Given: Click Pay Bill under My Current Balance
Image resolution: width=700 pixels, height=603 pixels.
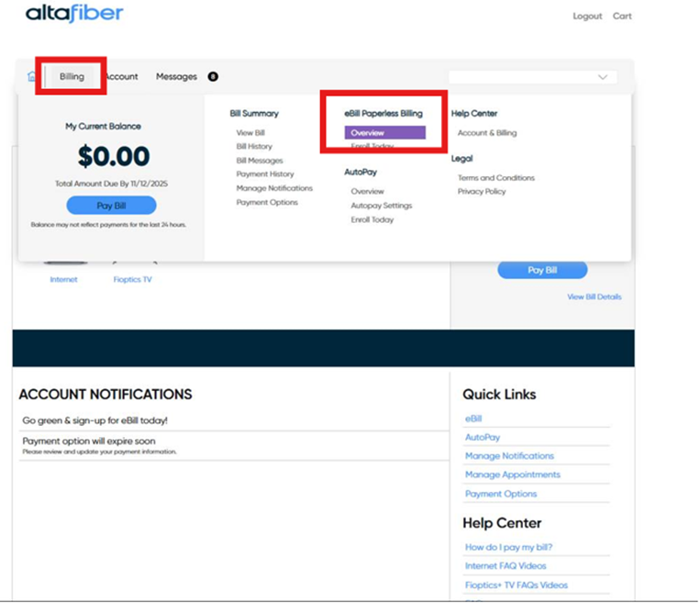Looking at the screenshot, I should pyautogui.click(x=112, y=206).
